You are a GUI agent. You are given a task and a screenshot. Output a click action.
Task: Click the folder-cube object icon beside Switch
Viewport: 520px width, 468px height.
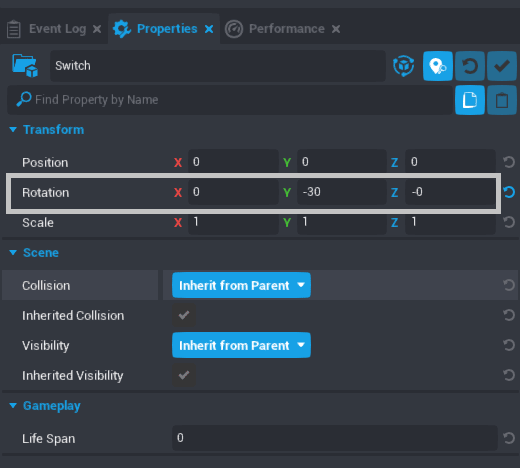coord(25,66)
